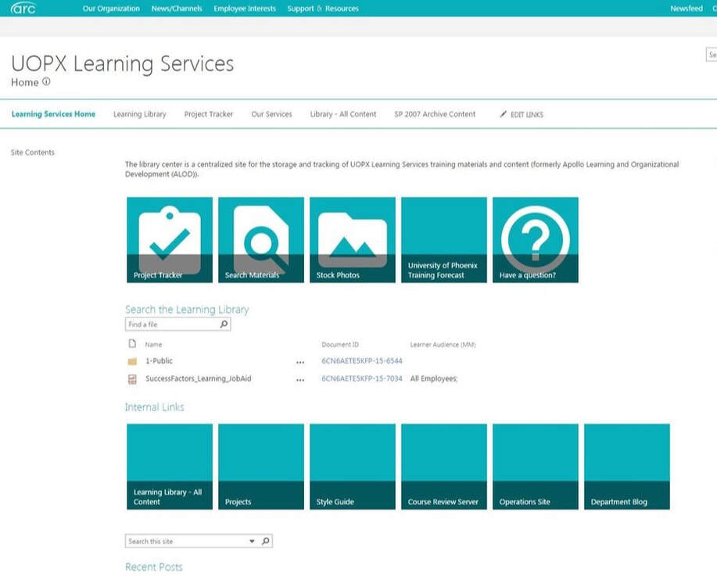717x588 pixels.
Task: Click the info icon beside Home
Action: (46, 82)
